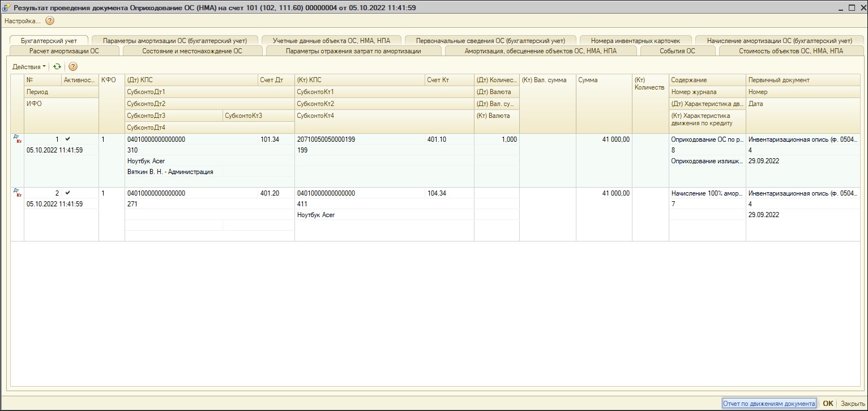Screen dimensions: 868x411
Task: Click the Счет Дт column header
Action: point(276,80)
